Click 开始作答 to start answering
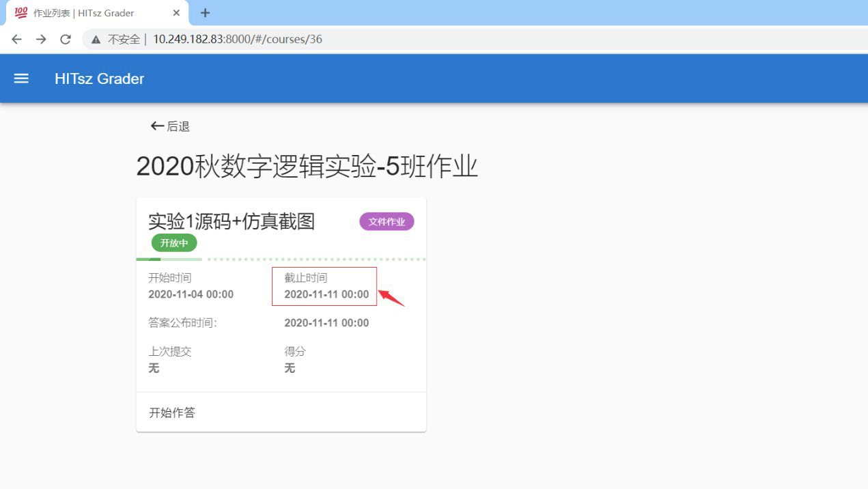This screenshot has height=489, width=868. tap(172, 413)
